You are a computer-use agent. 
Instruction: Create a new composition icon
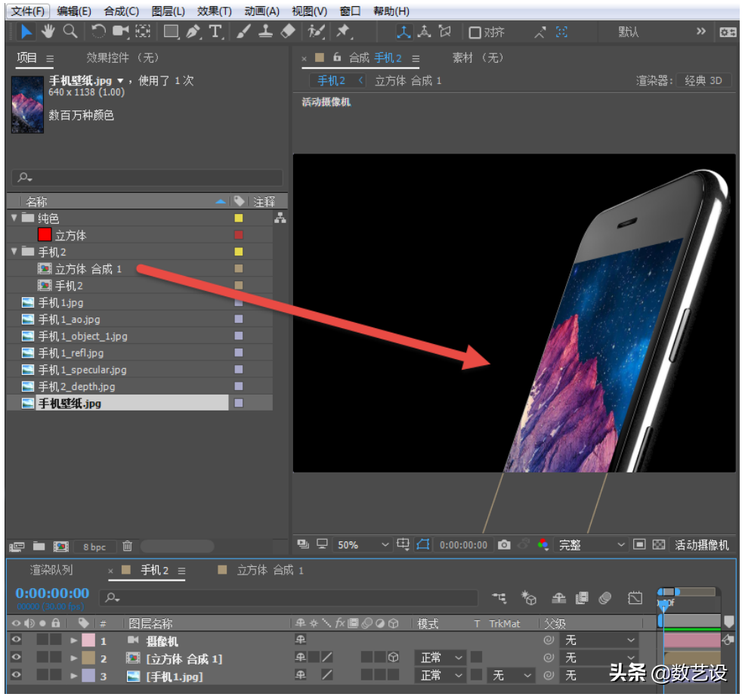pos(60,547)
